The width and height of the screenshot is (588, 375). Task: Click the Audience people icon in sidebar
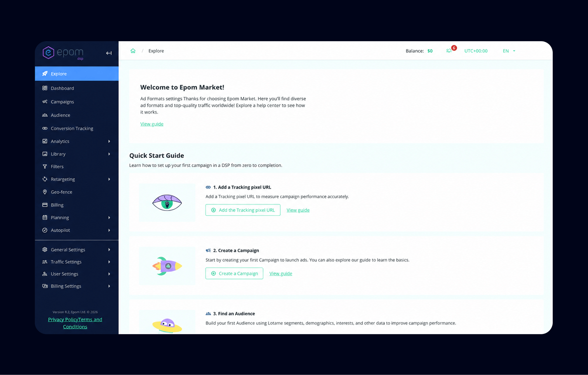coord(45,115)
